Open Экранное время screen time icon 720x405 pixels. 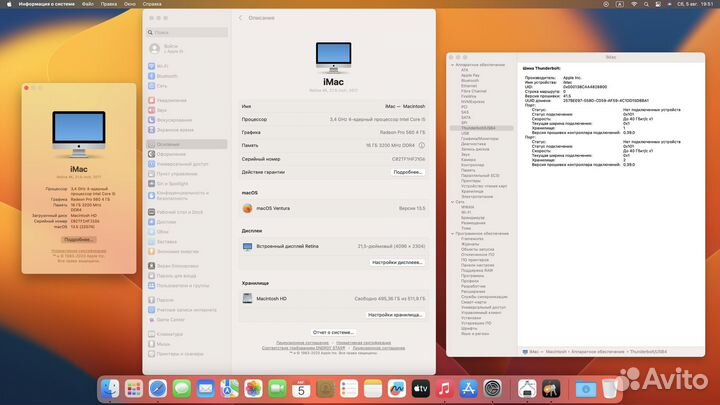pos(152,130)
